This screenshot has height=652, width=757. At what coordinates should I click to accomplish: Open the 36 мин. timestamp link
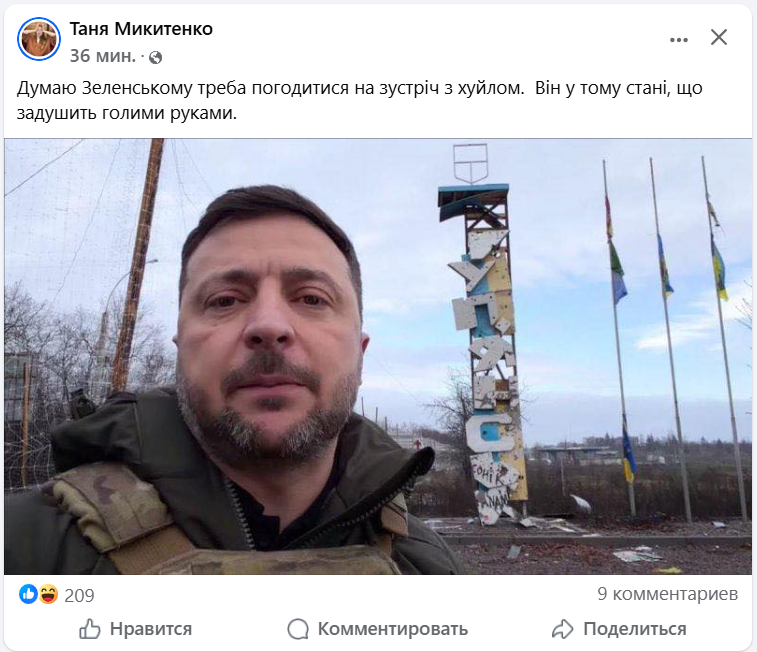pyautogui.click(x=103, y=56)
